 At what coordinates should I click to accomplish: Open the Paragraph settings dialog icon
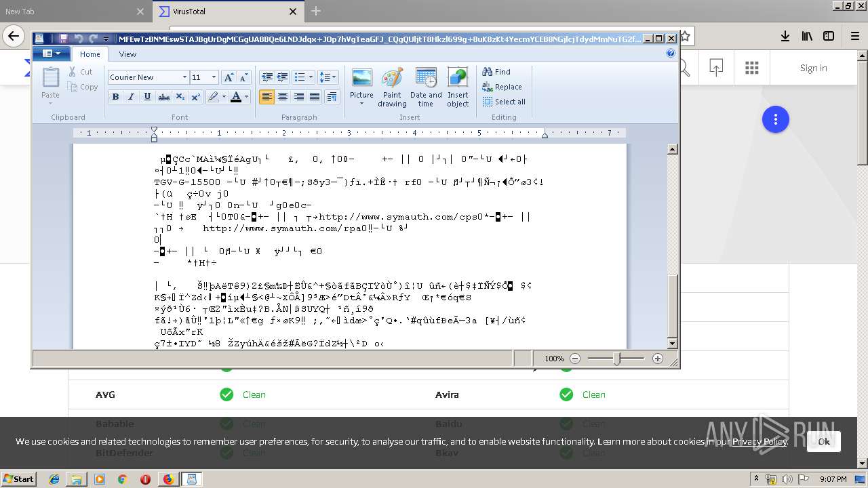tap(332, 97)
